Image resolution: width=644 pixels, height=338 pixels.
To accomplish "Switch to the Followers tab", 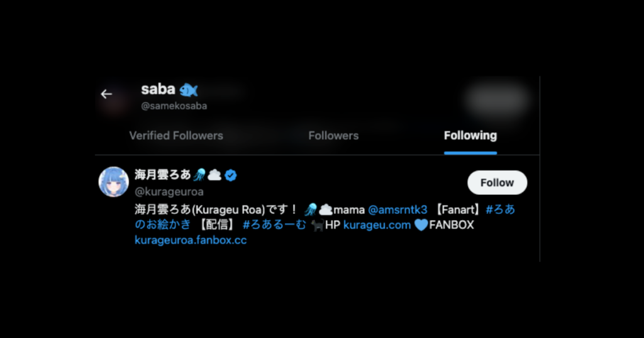I will pos(333,136).
